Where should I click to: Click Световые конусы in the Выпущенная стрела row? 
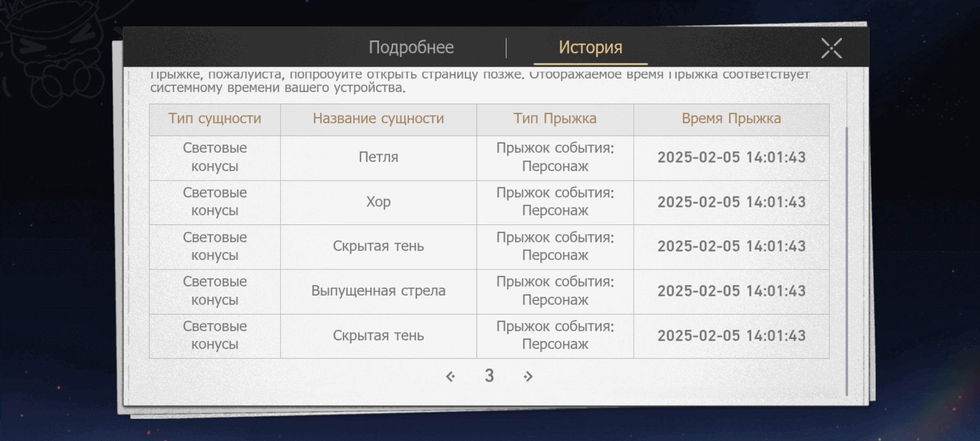coord(215,291)
